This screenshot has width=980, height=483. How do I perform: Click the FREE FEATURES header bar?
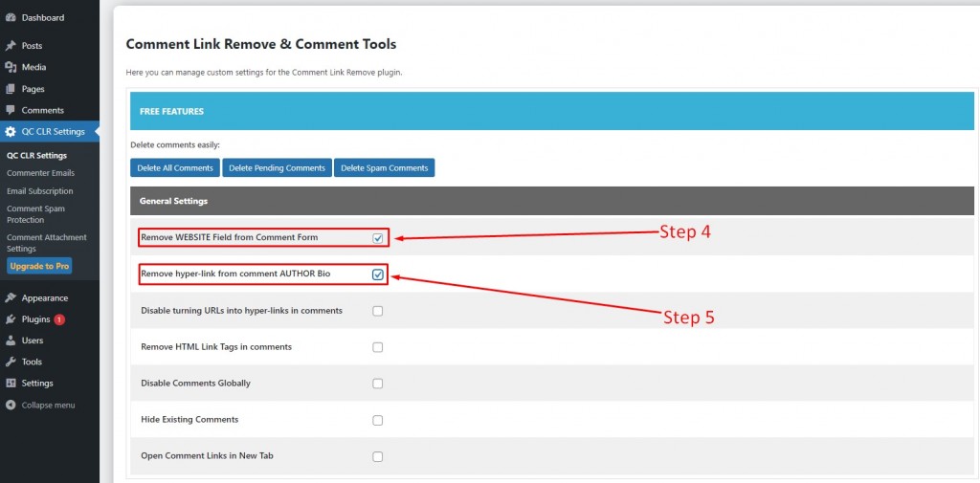[x=552, y=111]
